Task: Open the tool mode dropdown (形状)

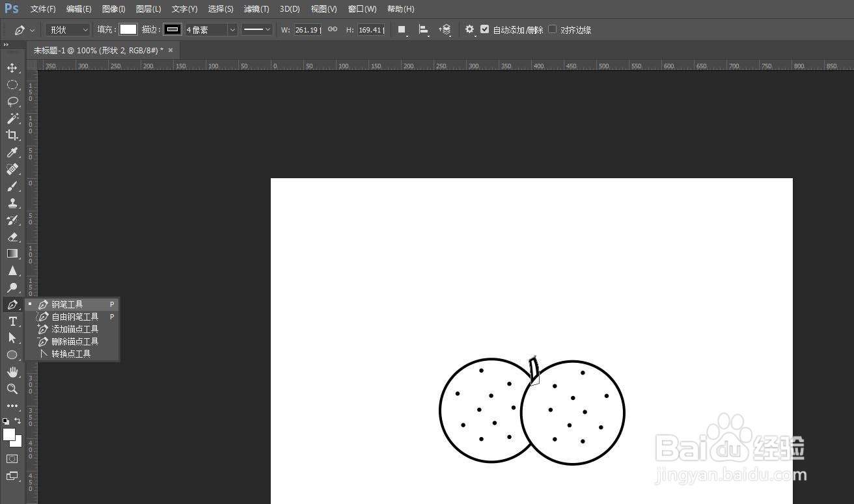Action: click(68, 30)
